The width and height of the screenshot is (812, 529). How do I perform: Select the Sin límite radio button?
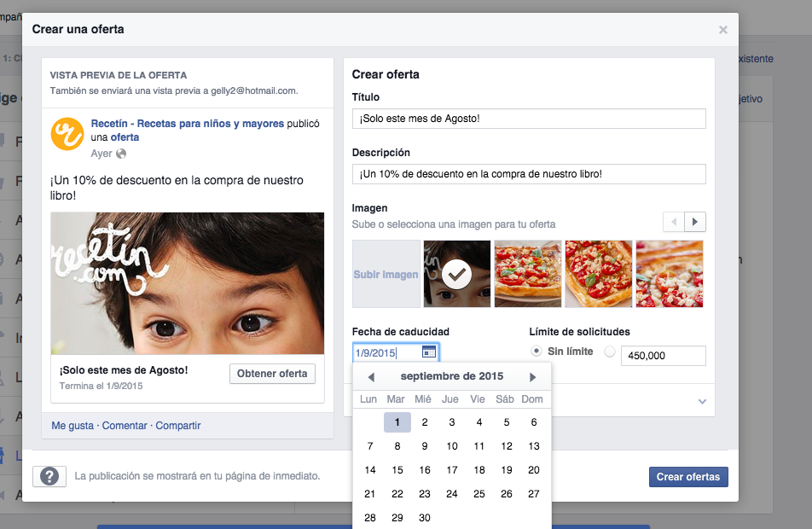pyautogui.click(x=536, y=352)
